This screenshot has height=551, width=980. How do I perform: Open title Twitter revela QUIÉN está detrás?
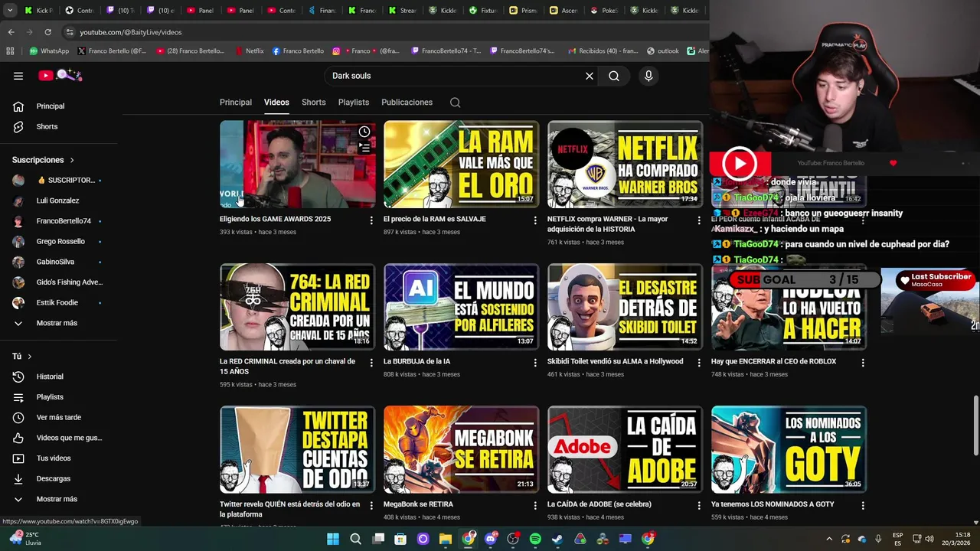289,509
